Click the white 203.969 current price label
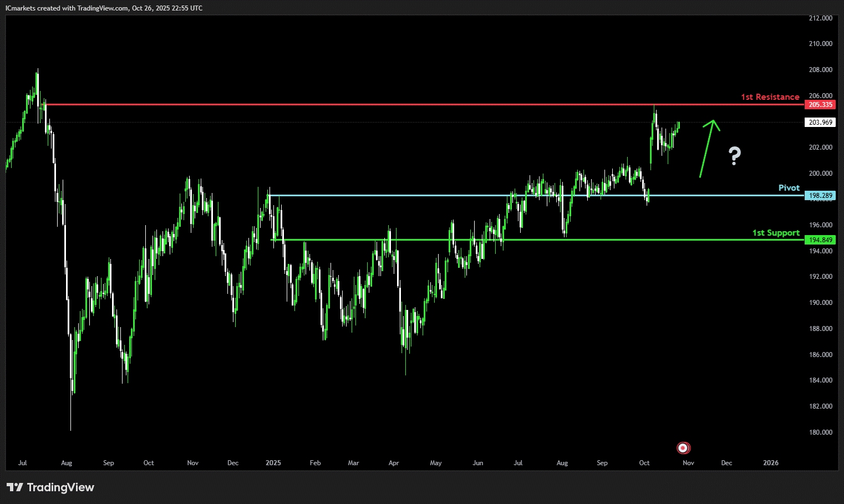 pyautogui.click(x=820, y=123)
